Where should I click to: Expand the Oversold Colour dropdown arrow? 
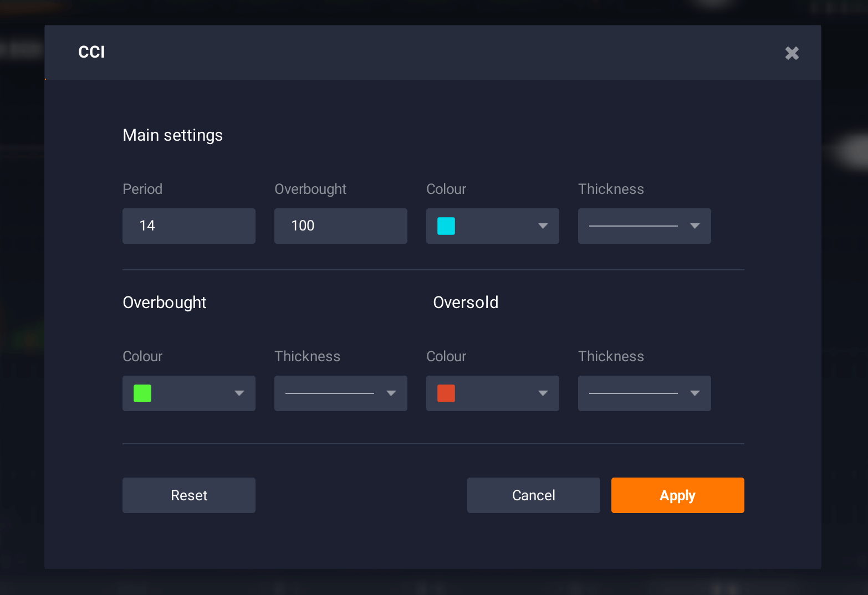pyautogui.click(x=543, y=393)
